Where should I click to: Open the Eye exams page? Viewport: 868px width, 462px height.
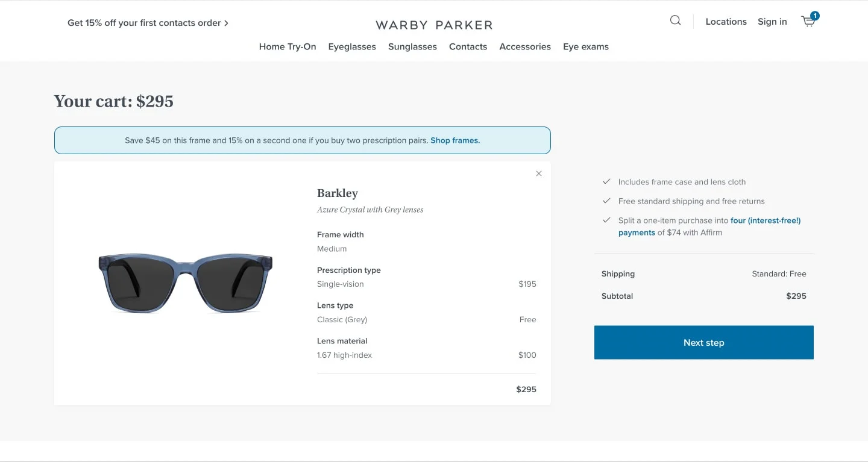585,46
